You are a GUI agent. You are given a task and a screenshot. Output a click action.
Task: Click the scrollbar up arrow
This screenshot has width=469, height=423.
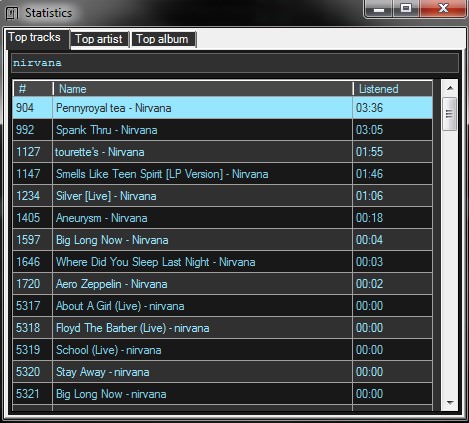(450, 88)
